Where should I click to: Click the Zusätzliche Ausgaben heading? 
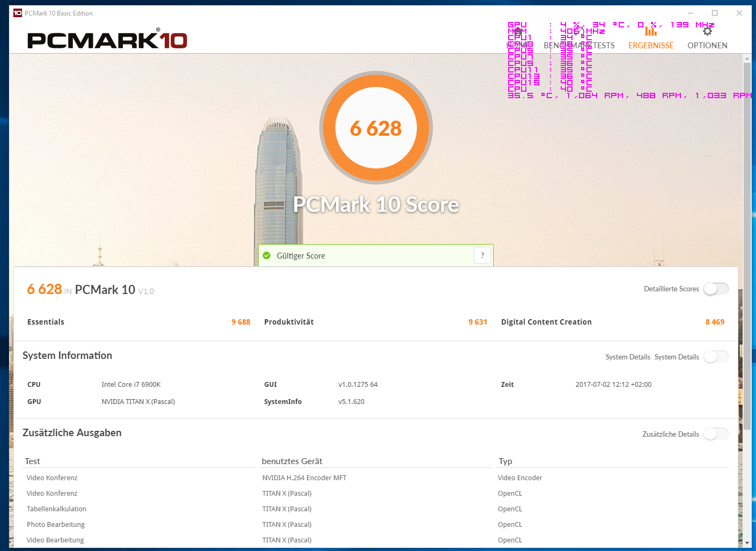(72, 433)
